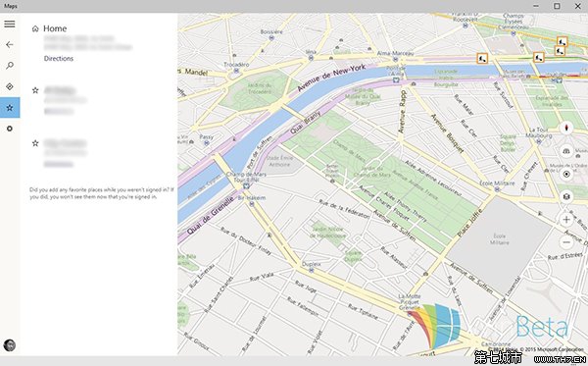Click the Directions link under Home
Viewport: 588px width, 366px height.
59,59
